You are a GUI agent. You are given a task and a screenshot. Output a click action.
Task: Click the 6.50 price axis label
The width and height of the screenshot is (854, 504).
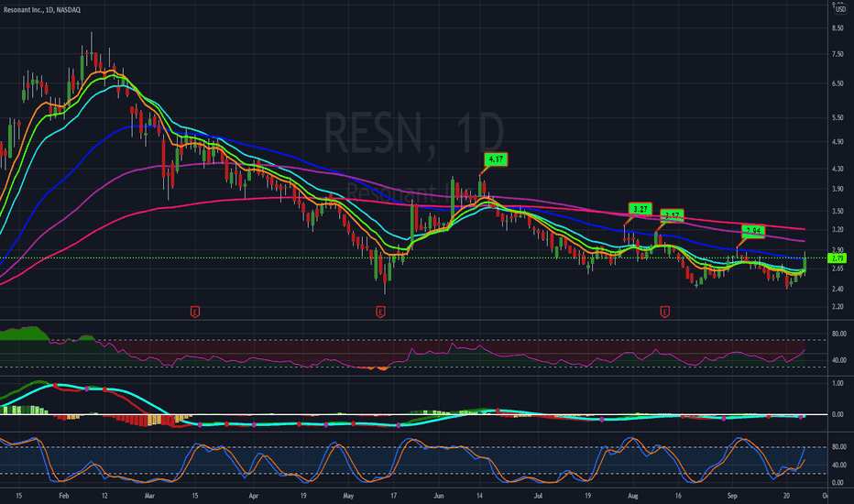pyautogui.click(x=838, y=84)
